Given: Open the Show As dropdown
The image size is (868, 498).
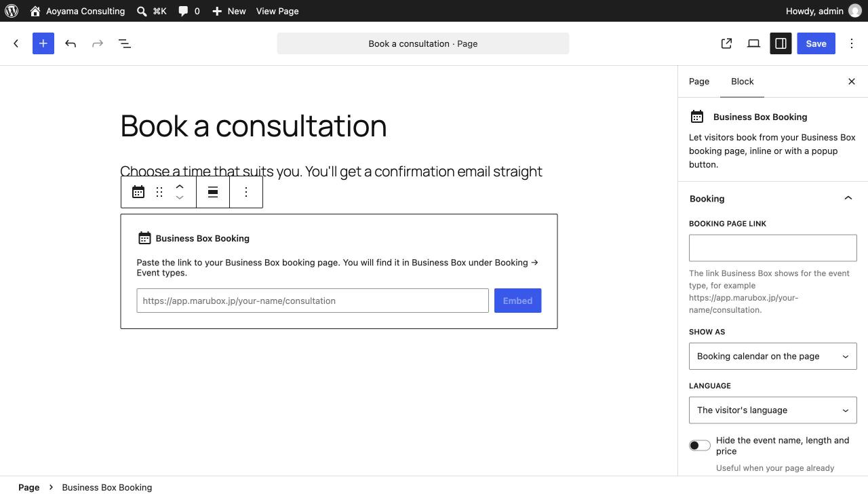Looking at the screenshot, I should click(x=773, y=356).
